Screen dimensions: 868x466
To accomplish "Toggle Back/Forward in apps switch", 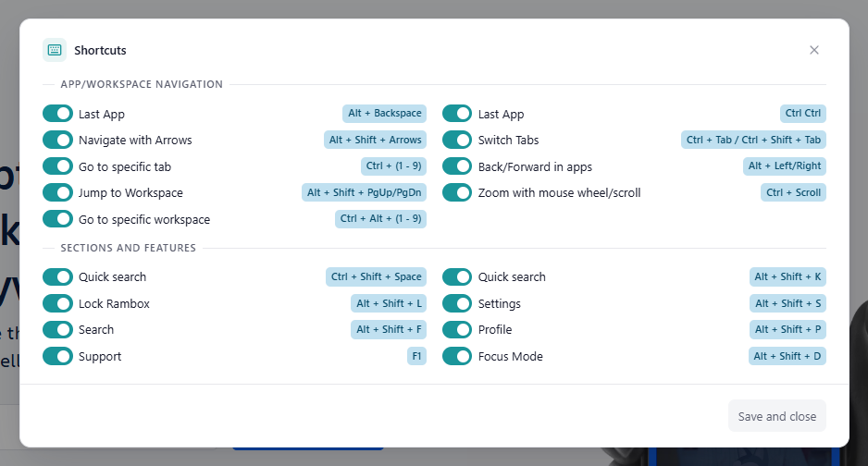I will pos(457,166).
